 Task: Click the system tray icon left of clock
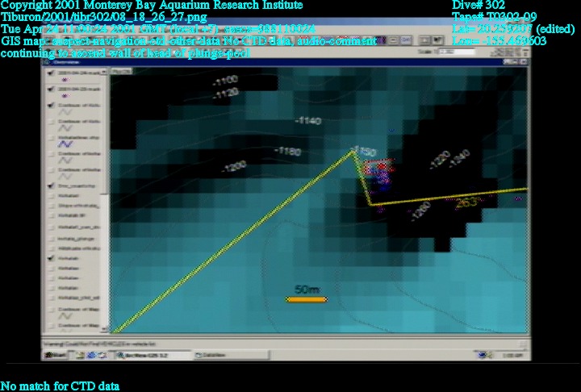[x=482, y=356]
